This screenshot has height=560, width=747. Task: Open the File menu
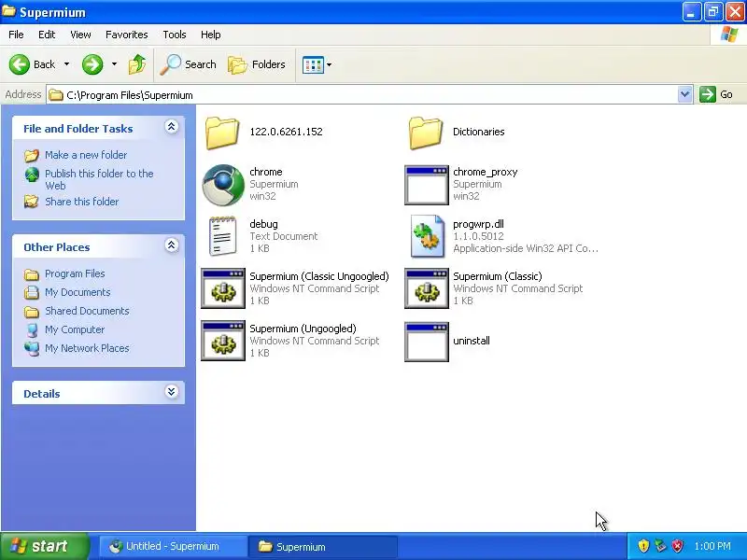tap(16, 35)
